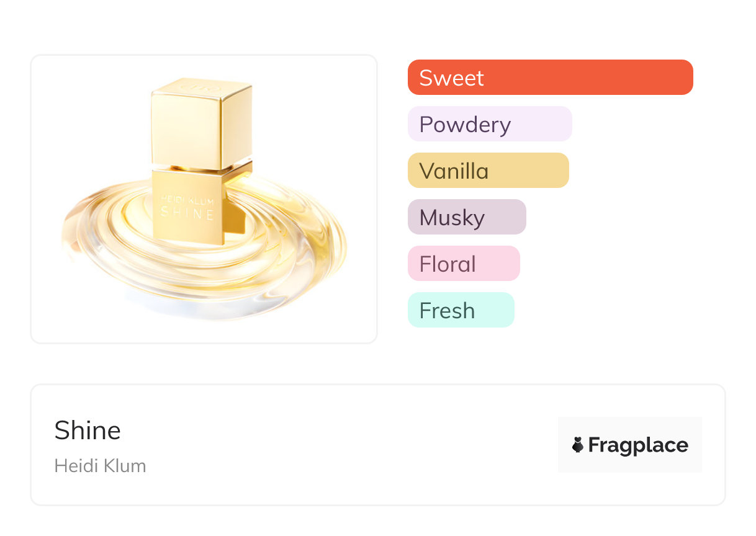756x536 pixels.
Task: Click the empty middle of the product info card
Action: [x=348, y=445]
